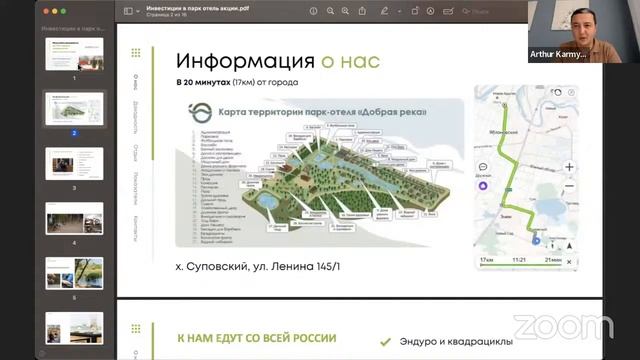Click the purple Alice assistant icon on map
The image size is (640, 360).
click(x=483, y=186)
